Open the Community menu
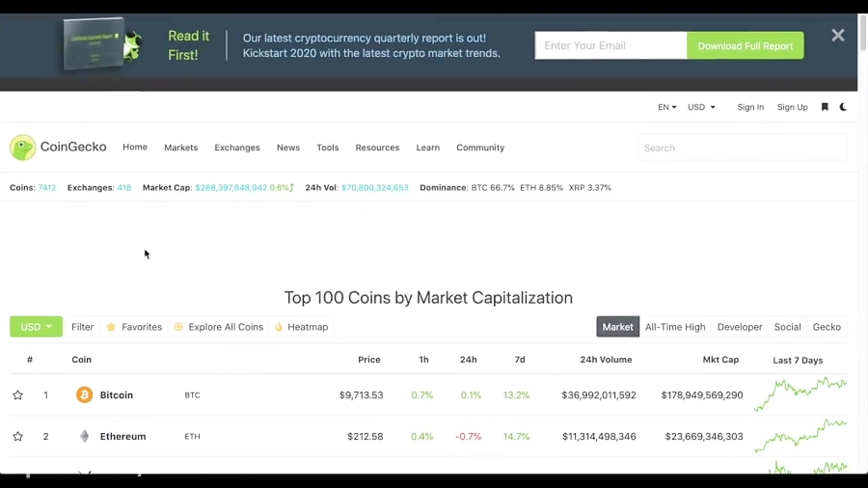Image resolution: width=868 pixels, height=488 pixels. tap(480, 148)
